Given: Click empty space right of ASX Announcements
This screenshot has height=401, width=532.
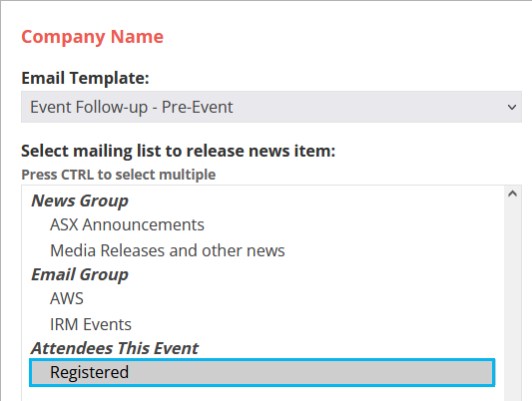Looking at the screenshot, I should coord(353,224).
